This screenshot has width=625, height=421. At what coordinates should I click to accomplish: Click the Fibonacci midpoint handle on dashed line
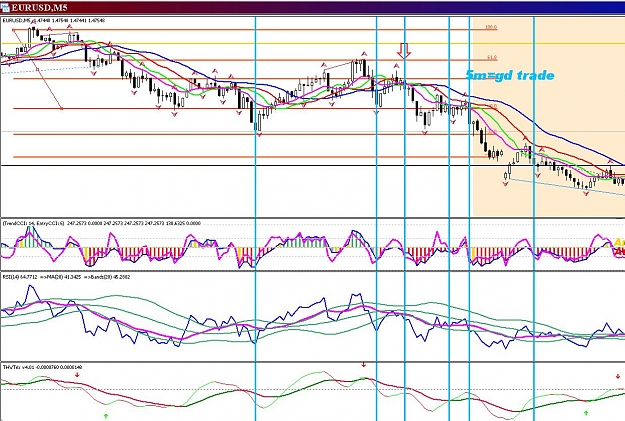pyautogui.click(x=37, y=69)
